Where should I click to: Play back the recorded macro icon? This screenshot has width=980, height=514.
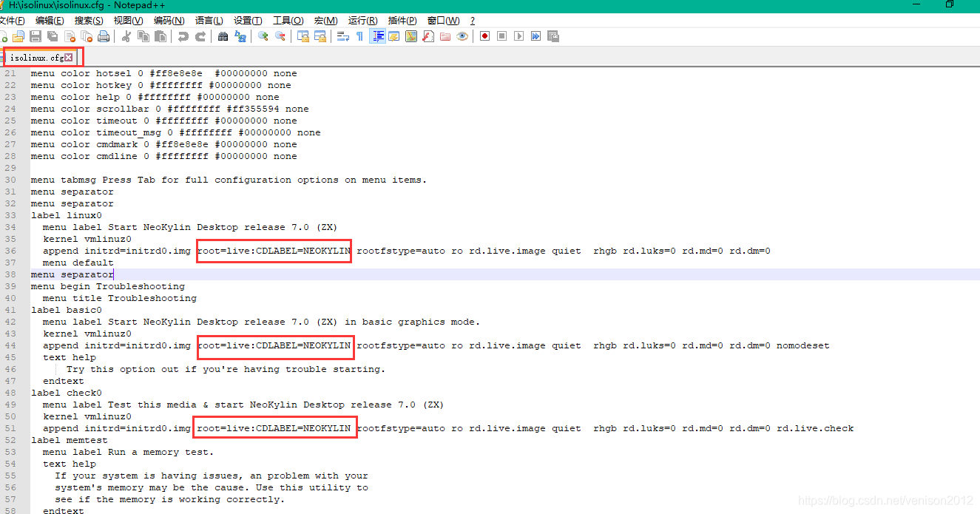click(x=519, y=36)
